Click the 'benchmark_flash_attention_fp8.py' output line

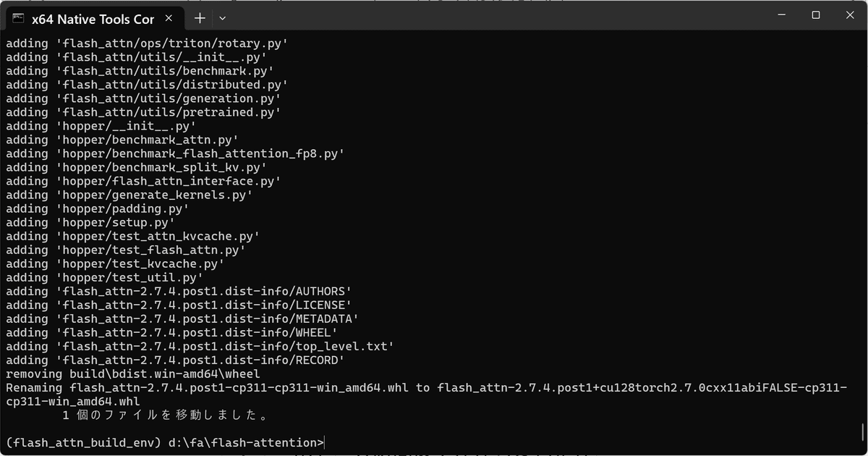click(175, 153)
